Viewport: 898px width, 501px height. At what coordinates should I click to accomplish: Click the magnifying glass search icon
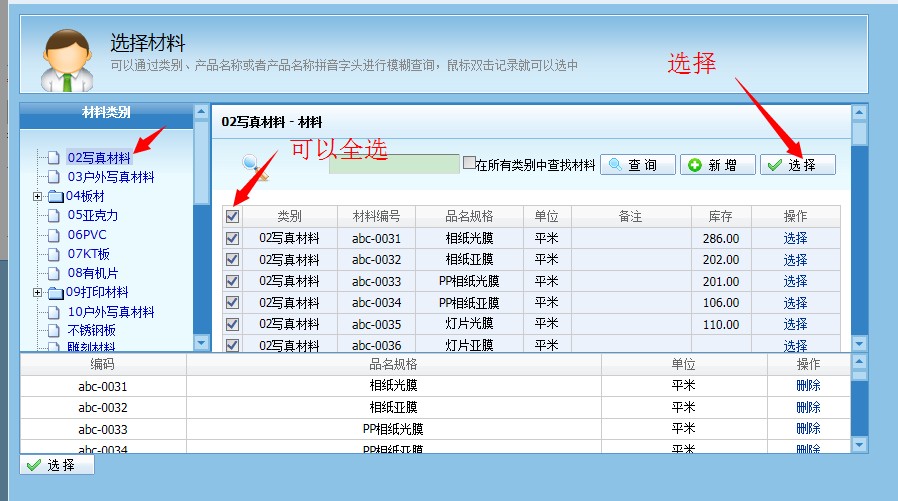point(253,164)
